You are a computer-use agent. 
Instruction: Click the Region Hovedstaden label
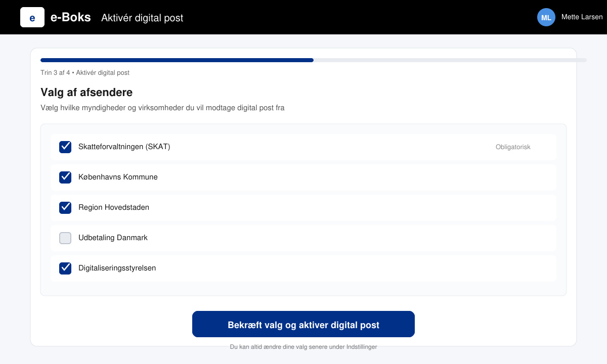(114, 208)
